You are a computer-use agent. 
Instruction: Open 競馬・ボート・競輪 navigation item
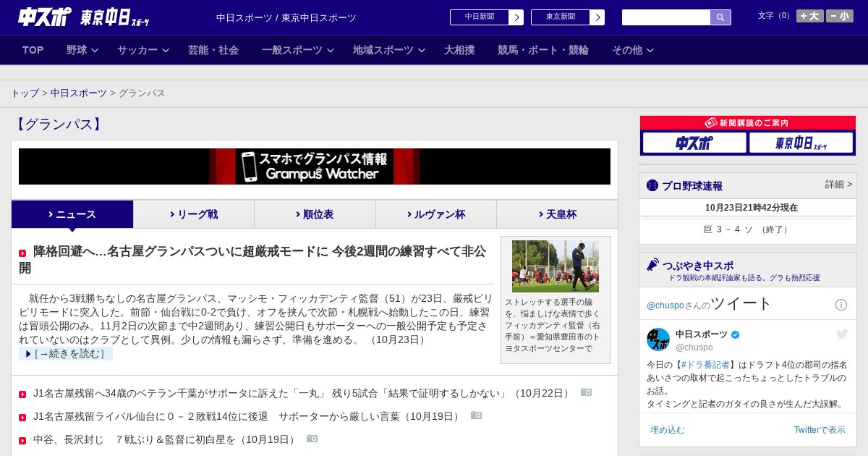[543, 50]
